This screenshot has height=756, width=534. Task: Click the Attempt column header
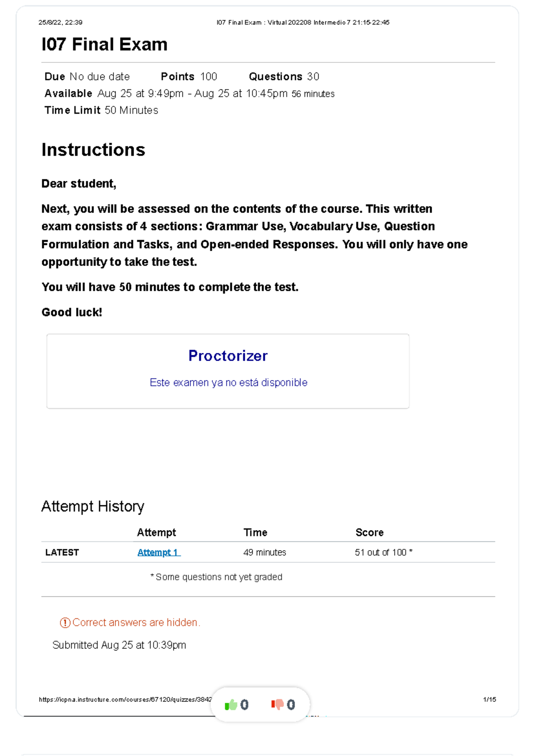coord(156,532)
